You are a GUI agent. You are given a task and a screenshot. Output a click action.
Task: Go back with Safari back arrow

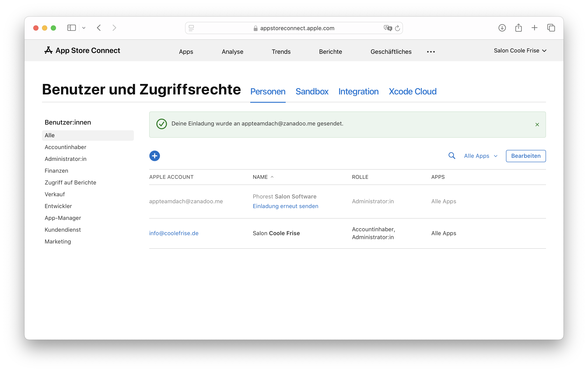click(x=99, y=28)
